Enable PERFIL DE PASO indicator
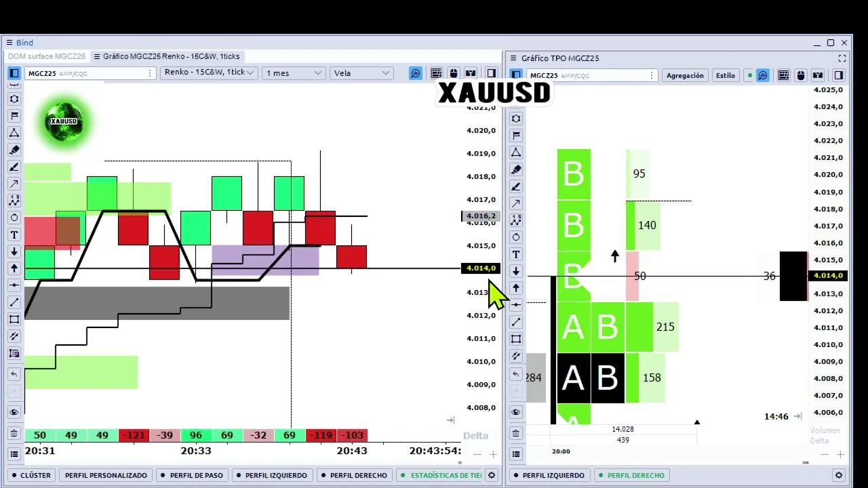868x488 pixels. click(191, 475)
